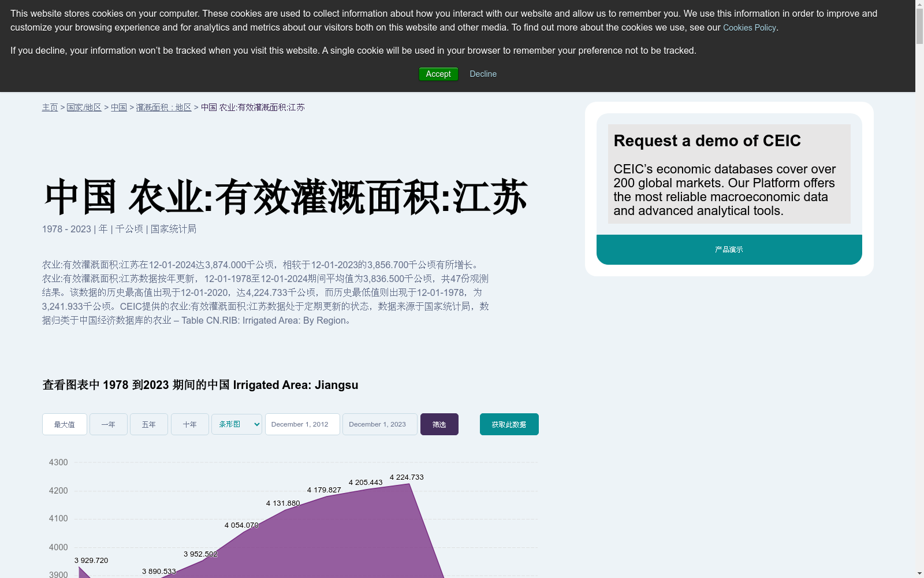
Task: Open 灌溉面积 : 地区 breadcrumb
Action: coord(164,108)
